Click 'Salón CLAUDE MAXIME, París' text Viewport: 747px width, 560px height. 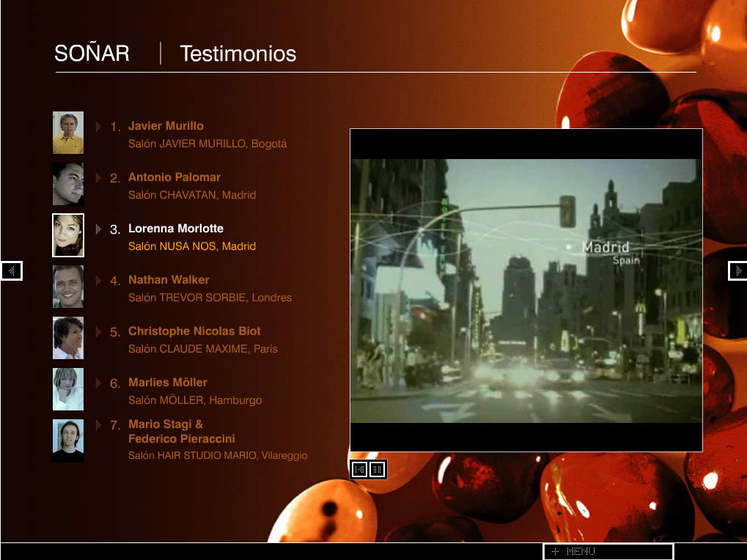click(x=203, y=349)
